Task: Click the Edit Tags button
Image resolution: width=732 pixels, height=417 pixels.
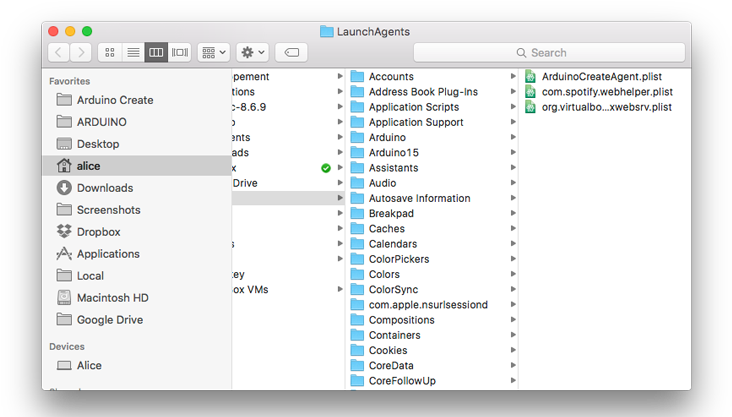Action: 291,52
